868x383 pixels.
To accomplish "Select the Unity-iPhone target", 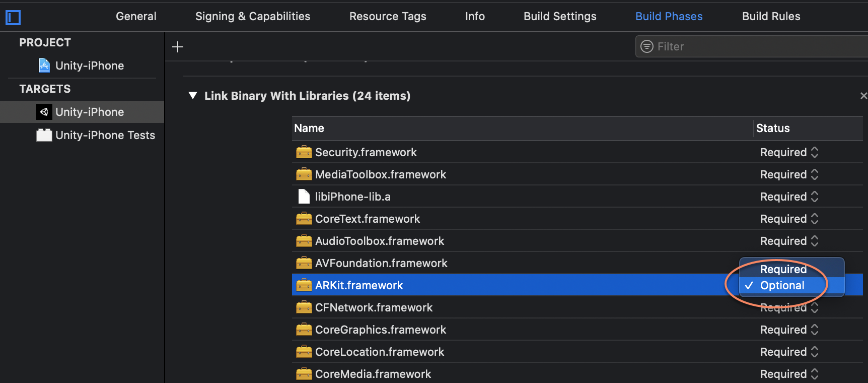I will [x=82, y=112].
